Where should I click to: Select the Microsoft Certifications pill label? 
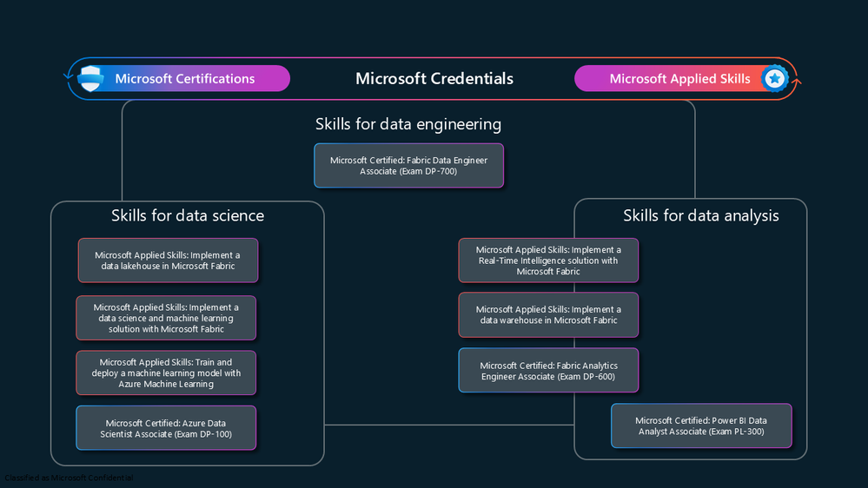(x=185, y=78)
